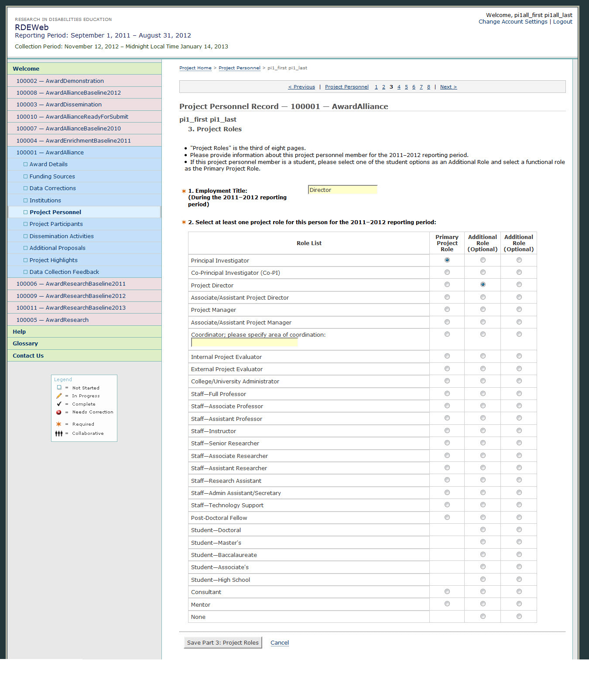Open award 100007 — AwardAllianceBaseline2010
The image size is (589, 700).
84,128
